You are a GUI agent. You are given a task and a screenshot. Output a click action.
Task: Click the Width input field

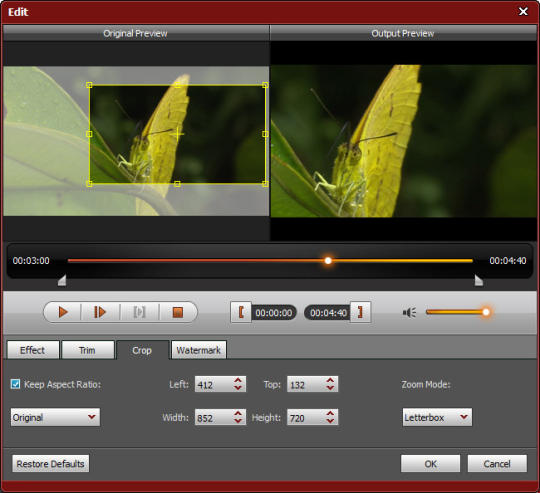(x=214, y=418)
